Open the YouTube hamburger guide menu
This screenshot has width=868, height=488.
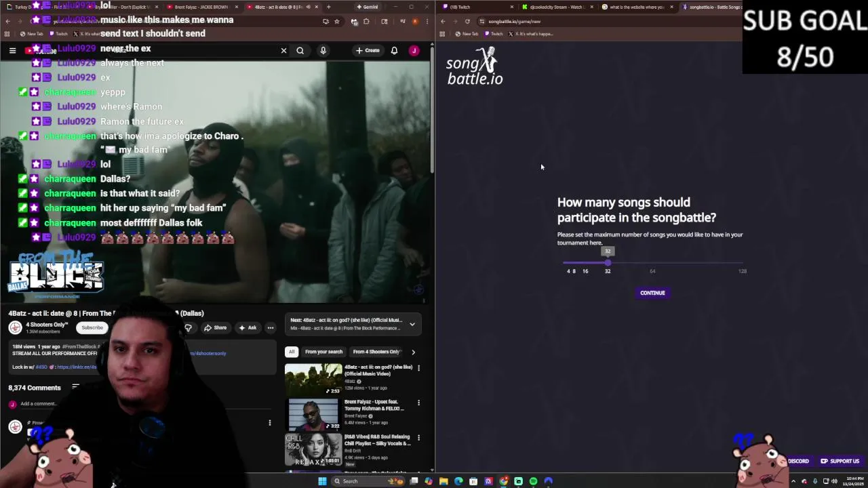click(x=12, y=50)
